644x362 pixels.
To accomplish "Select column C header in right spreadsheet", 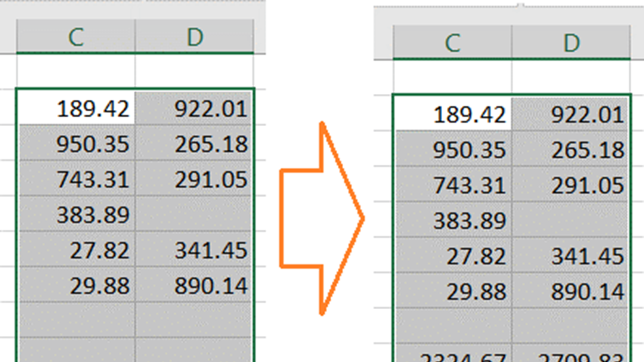I will pyautogui.click(x=452, y=43).
